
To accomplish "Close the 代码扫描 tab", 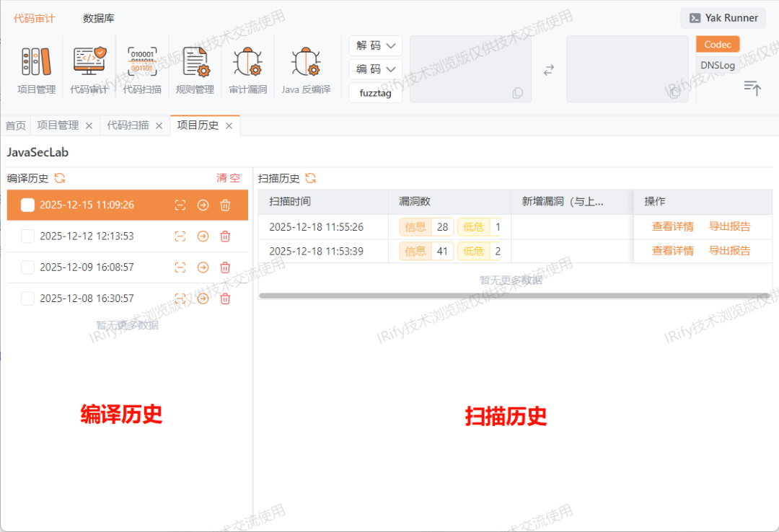I will 159,125.
